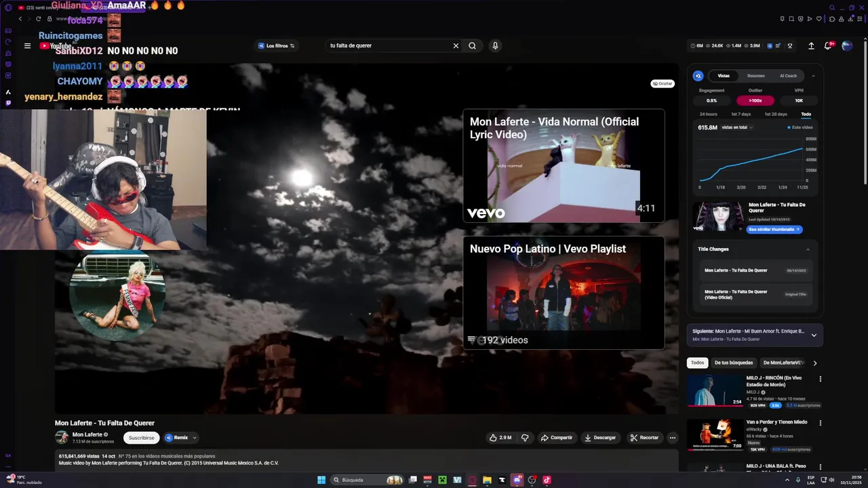The height and width of the screenshot is (488, 868).
Task: Click the magnifier search button
Action: coord(472,46)
